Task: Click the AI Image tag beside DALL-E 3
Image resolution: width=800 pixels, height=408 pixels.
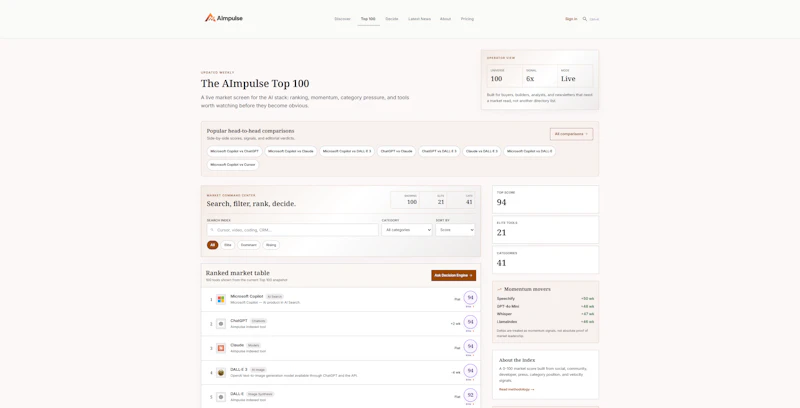Action: coord(258,370)
